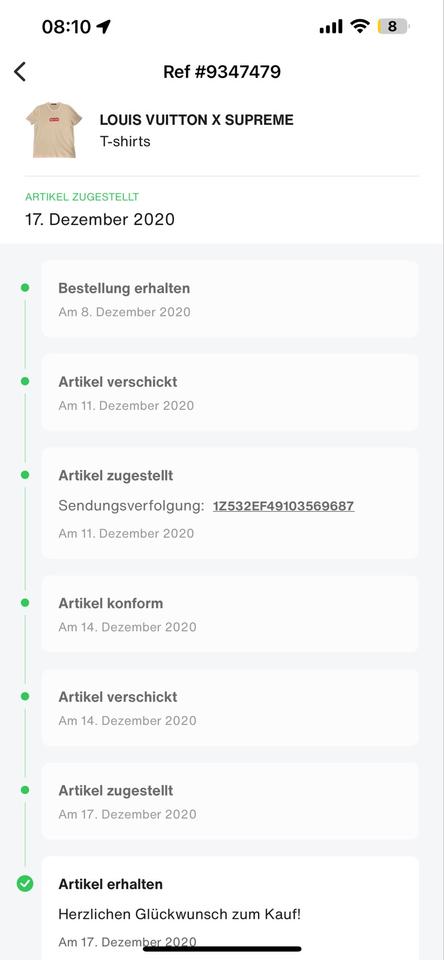Tap the Wi-Fi icon in the status bar
Image resolution: width=444 pixels, height=960 pixels.
coord(360,26)
